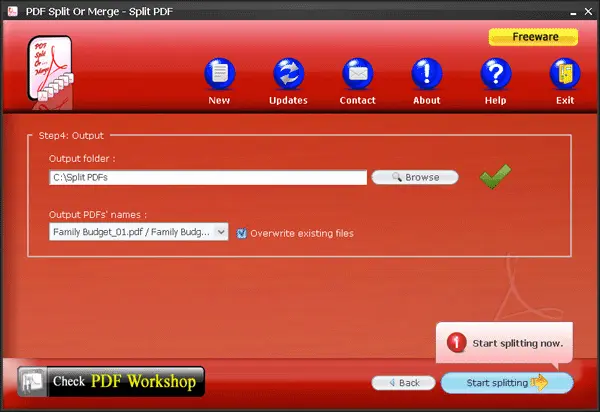Screen dimensions: 600x412
Task: Click the Help question mark icon
Action: 496,73
